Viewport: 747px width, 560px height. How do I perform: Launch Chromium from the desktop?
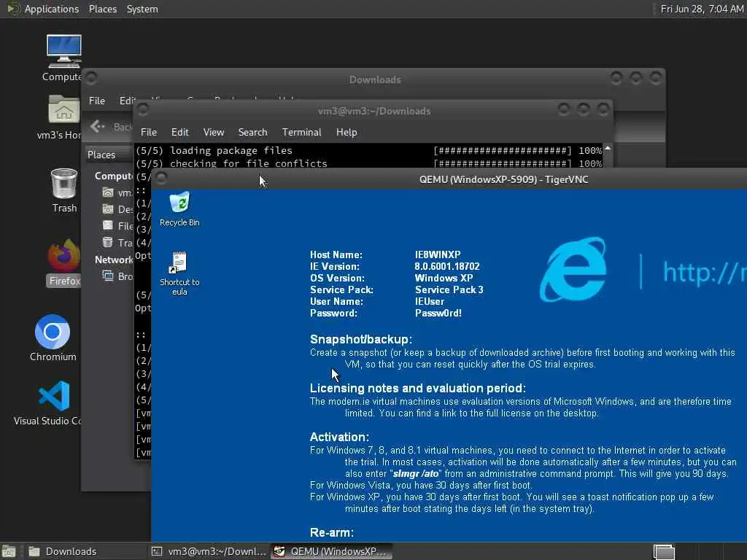point(53,332)
